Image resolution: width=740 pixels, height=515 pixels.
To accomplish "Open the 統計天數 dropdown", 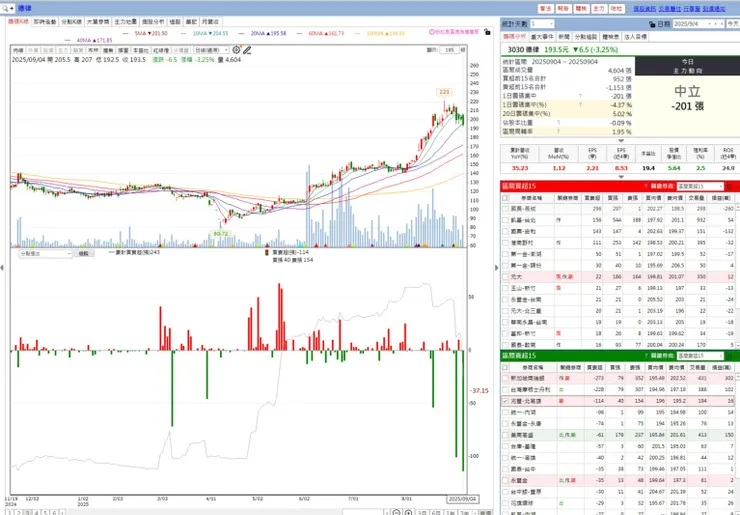I will point(542,24).
